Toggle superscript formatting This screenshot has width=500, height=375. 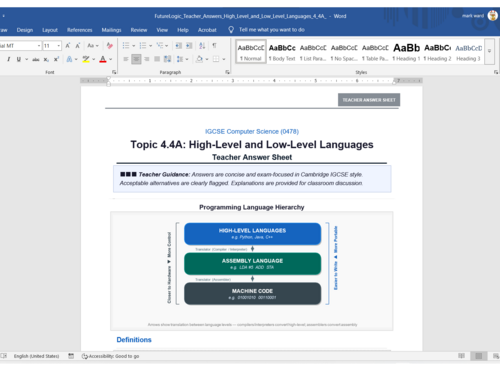click(56, 59)
